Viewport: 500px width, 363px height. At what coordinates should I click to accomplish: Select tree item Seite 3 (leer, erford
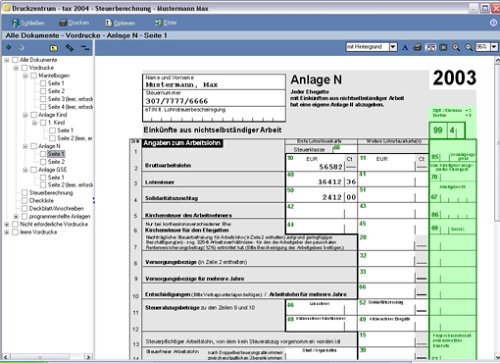click(x=70, y=99)
